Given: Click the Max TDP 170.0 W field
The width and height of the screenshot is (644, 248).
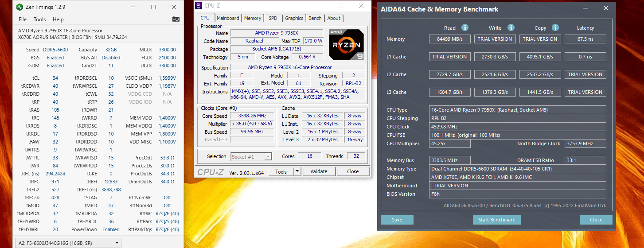Looking at the screenshot, I should (313, 41).
